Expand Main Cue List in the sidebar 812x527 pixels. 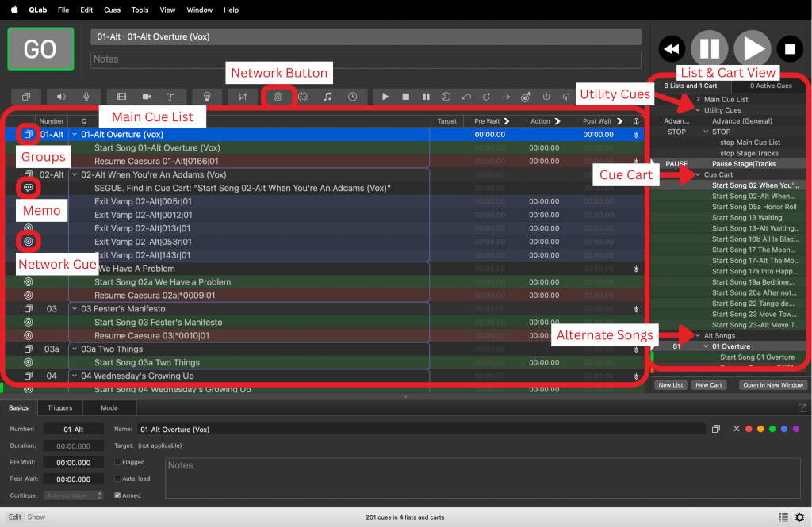click(698, 99)
